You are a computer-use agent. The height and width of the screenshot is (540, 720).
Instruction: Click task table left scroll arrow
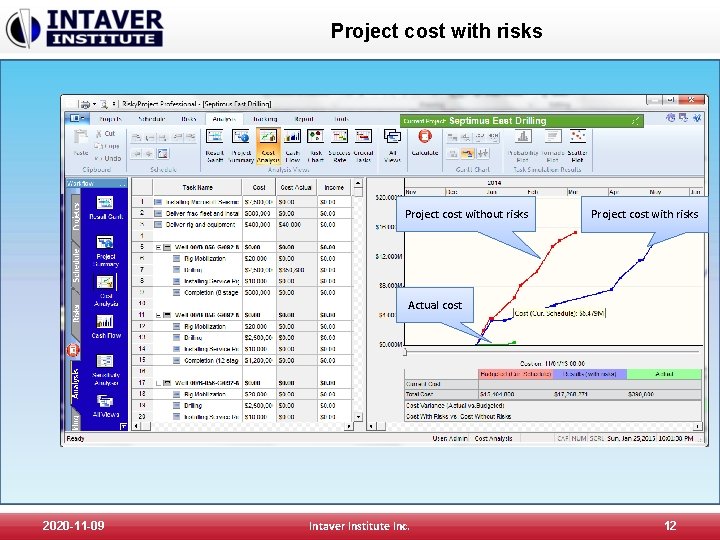click(x=136, y=426)
